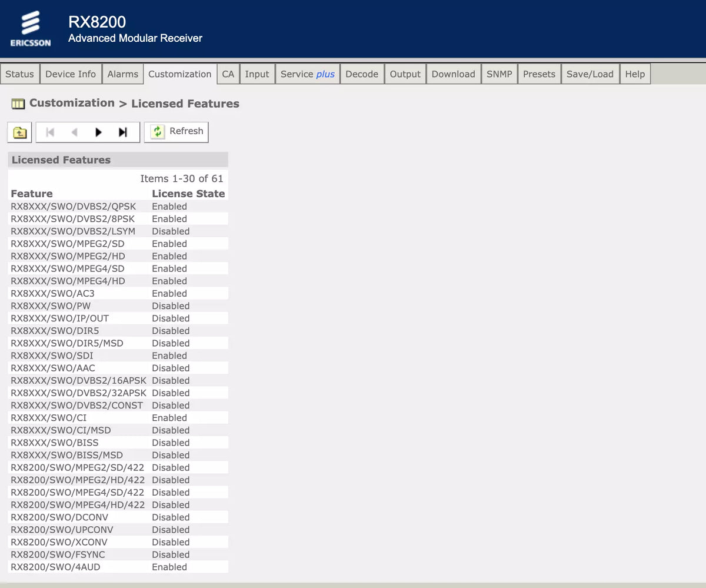Select RX8200/SWO/MPEG2/SD/422 feature
706x588 pixels.
78,468
